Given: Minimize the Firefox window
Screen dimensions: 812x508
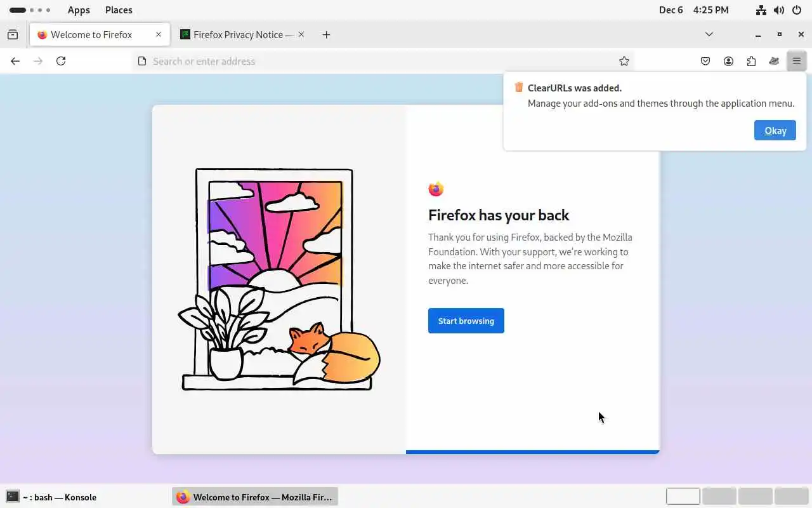Looking at the screenshot, I should pyautogui.click(x=758, y=34).
